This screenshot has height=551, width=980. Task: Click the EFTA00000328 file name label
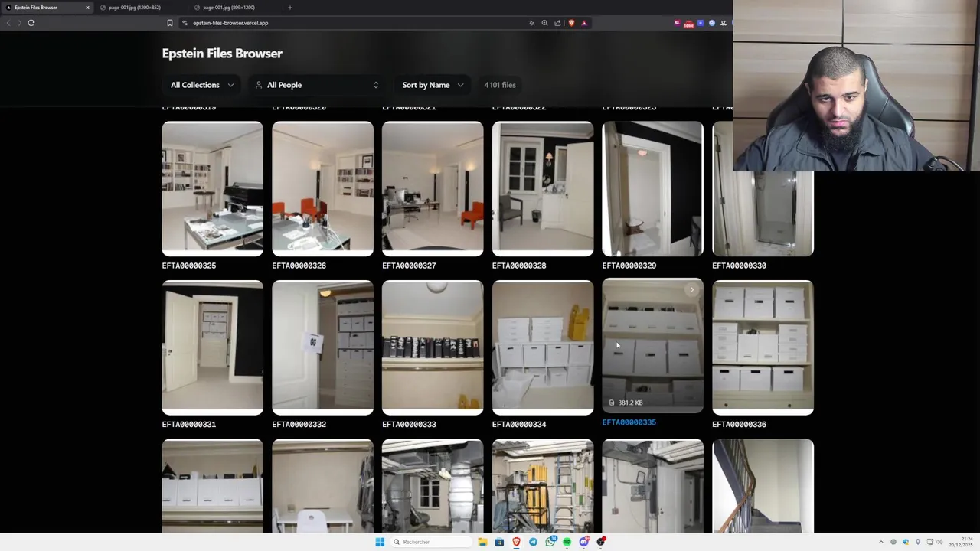tap(519, 266)
